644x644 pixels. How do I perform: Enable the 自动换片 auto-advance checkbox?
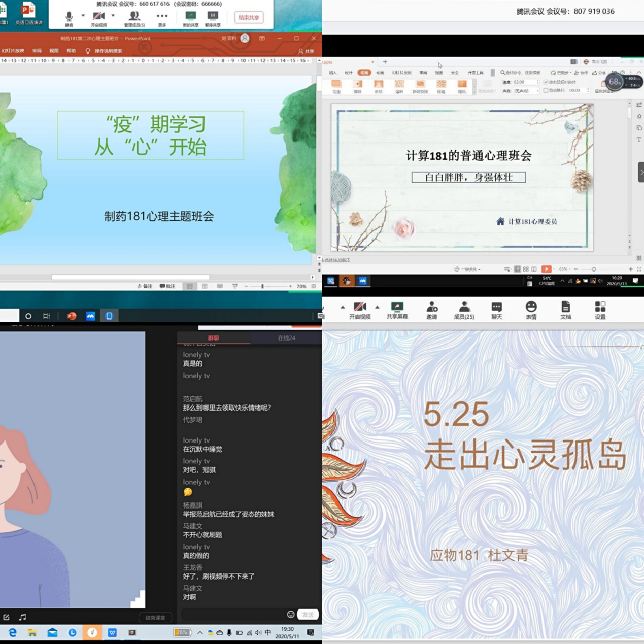point(546,91)
